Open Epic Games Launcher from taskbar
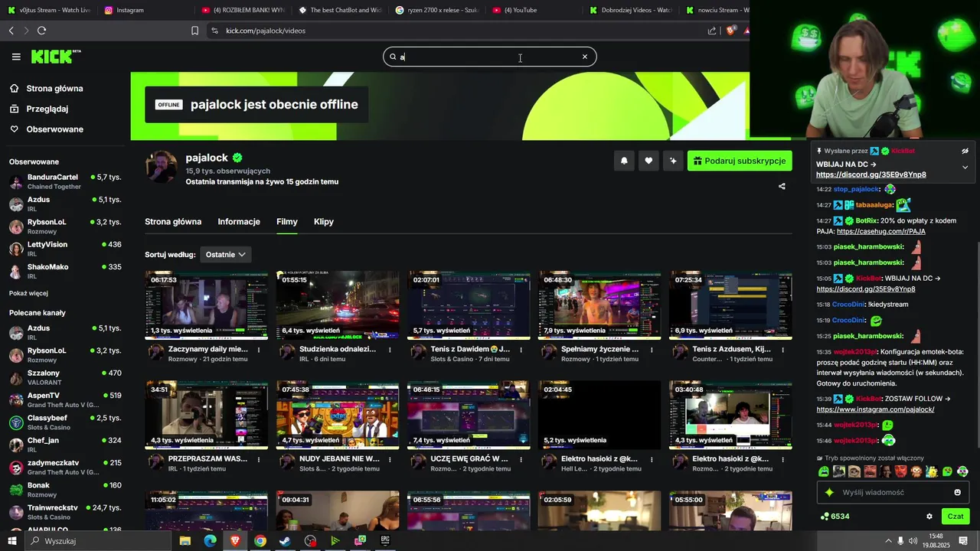Image resolution: width=980 pixels, height=551 pixels. tap(385, 541)
